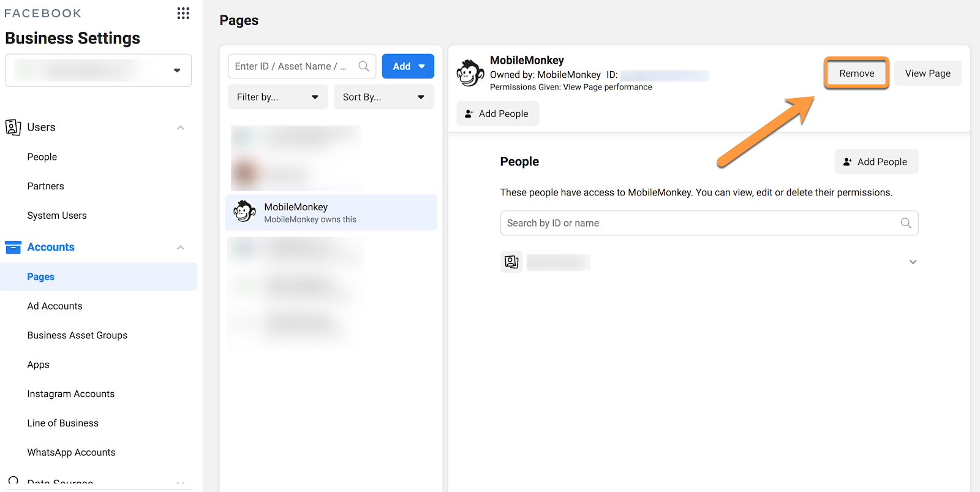Open Apps in the sidebar
980x492 pixels.
point(38,365)
